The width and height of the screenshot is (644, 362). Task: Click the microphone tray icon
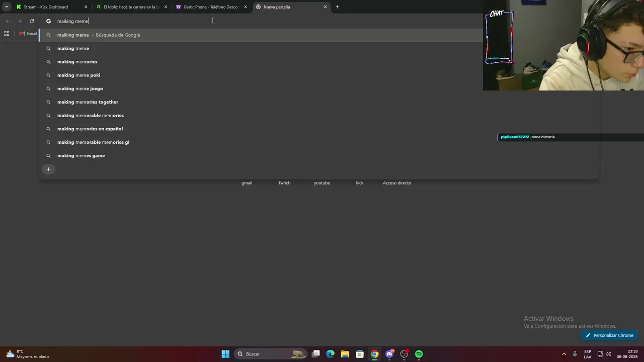pyautogui.click(x=575, y=354)
